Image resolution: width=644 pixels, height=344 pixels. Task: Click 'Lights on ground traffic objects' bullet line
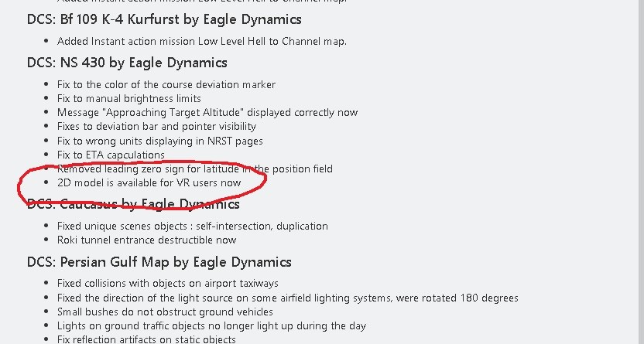point(211,326)
